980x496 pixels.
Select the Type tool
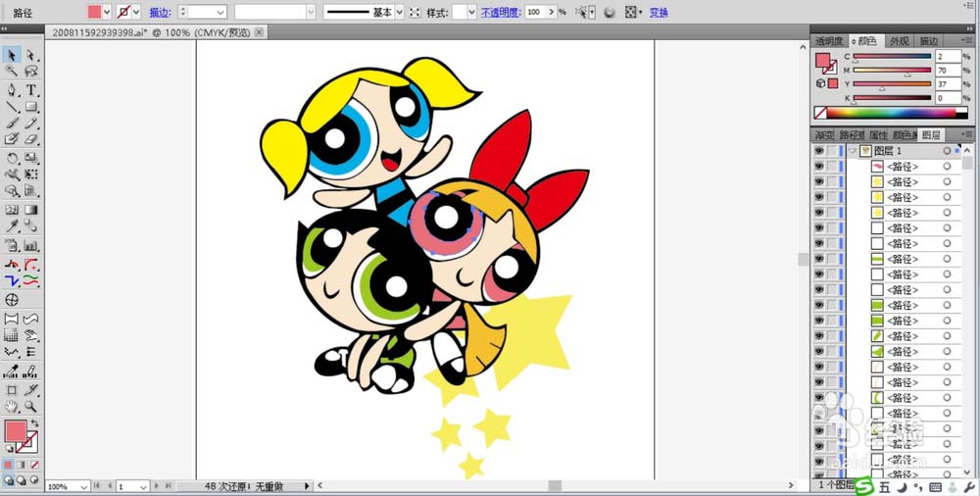point(30,90)
